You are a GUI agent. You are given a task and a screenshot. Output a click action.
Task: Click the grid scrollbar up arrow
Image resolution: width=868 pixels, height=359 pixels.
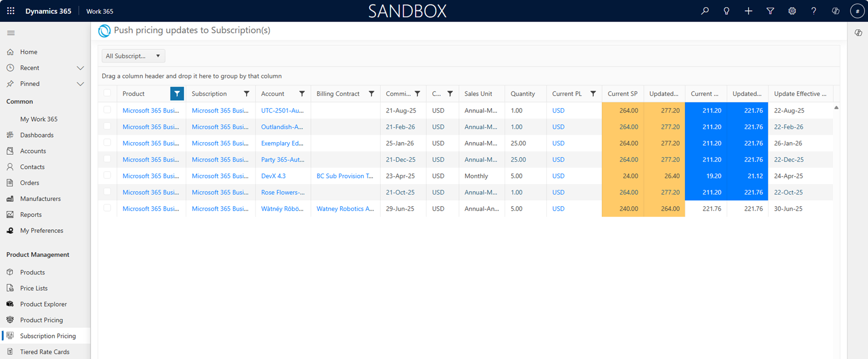click(x=836, y=108)
